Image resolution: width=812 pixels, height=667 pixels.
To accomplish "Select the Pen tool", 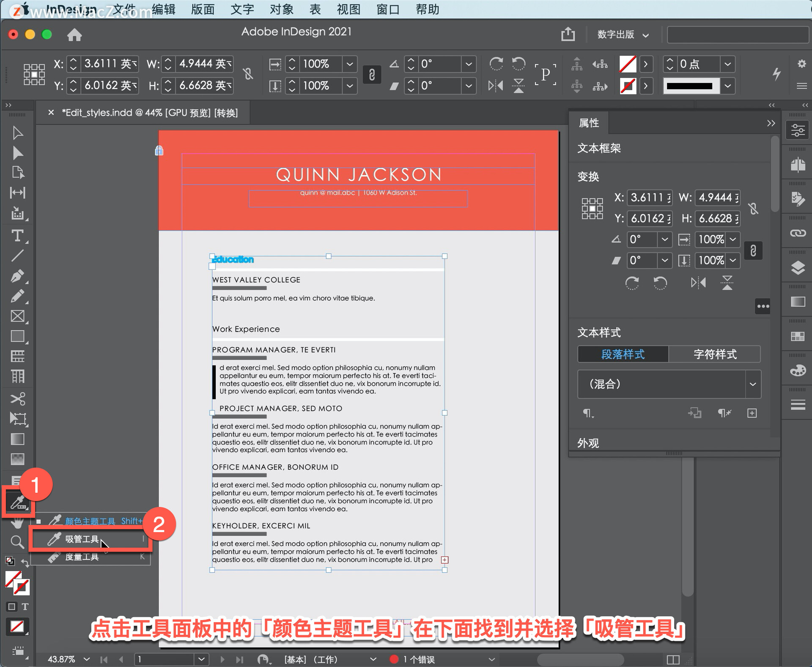I will 17,276.
